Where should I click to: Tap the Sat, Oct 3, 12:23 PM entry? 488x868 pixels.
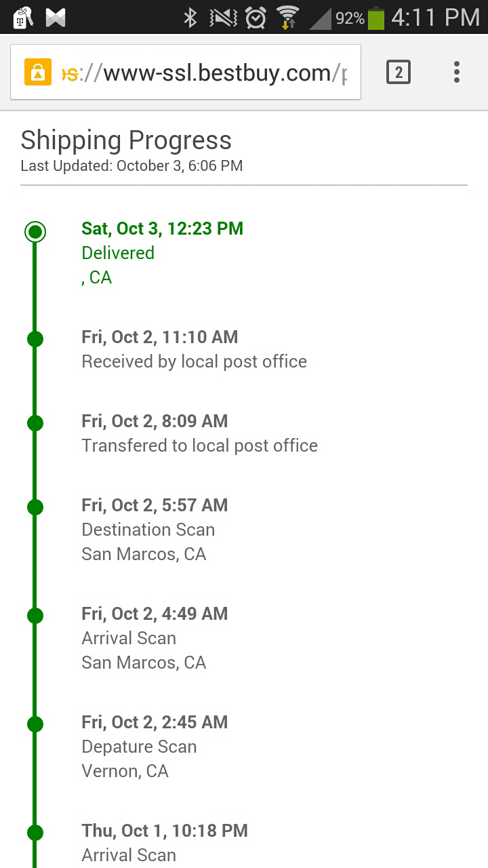(x=162, y=229)
